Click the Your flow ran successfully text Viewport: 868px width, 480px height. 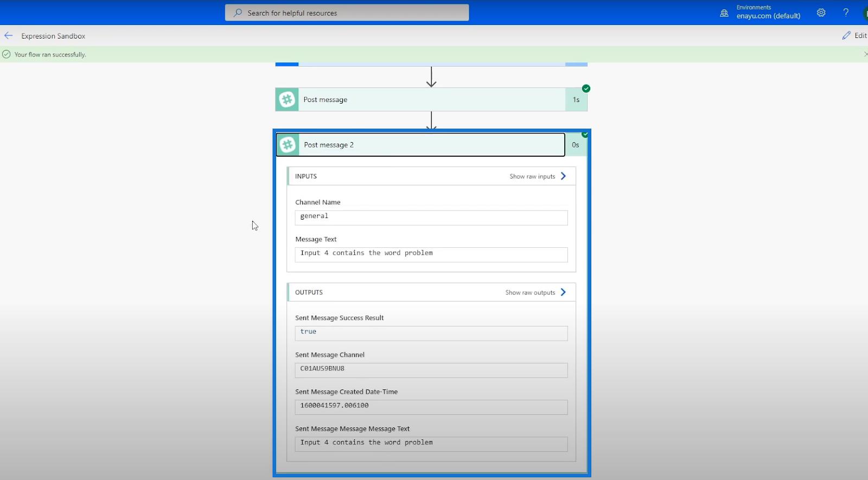pyautogui.click(x=50, y=54)
